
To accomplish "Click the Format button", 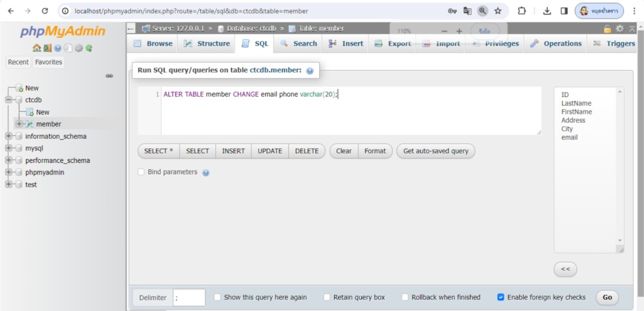I will point(375,151).
